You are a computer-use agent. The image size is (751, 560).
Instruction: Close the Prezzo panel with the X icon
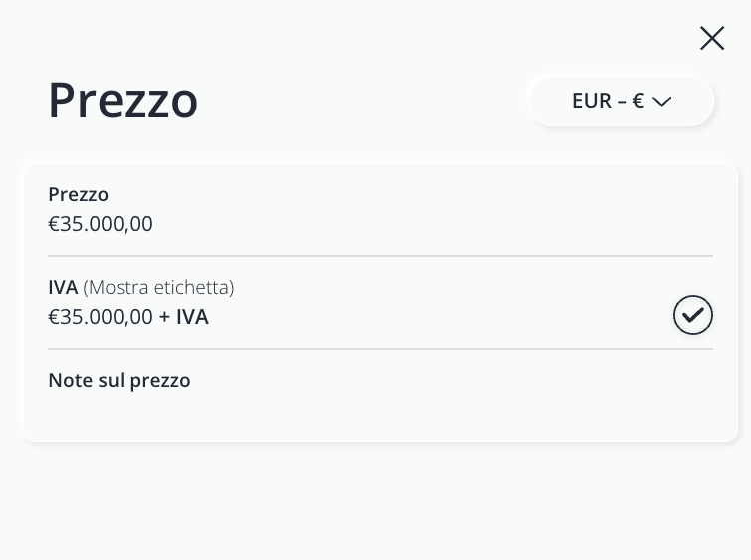[x=712, y=38]
